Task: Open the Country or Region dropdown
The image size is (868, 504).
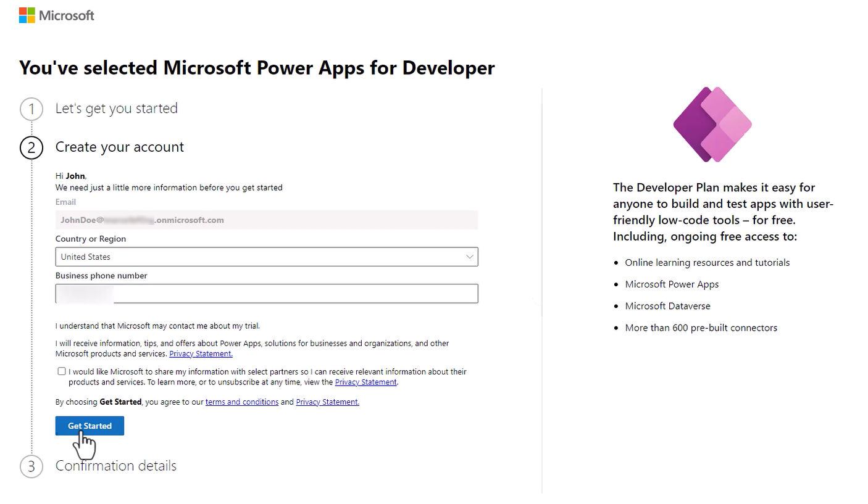Action: [267, 257]
